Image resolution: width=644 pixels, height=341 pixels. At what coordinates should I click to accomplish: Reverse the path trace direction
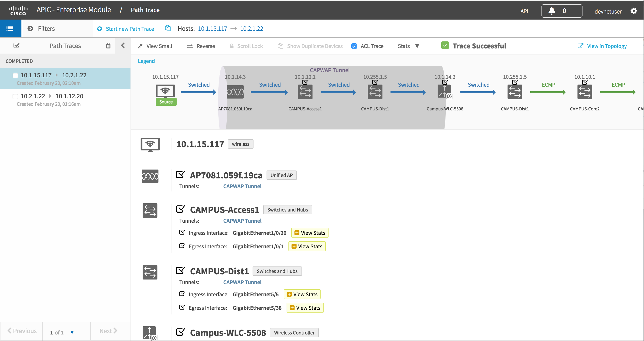pos(201,46)
